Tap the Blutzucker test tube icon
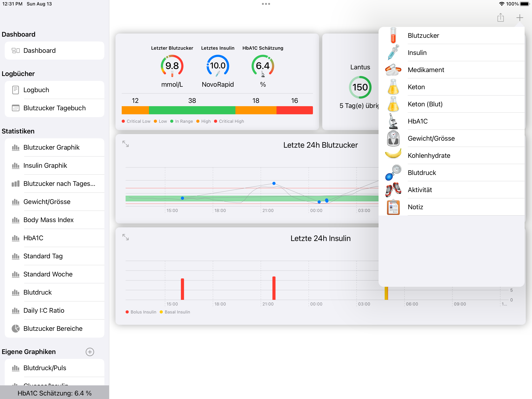The width and height of the screenshot is (532, 399). click(393, 35)
